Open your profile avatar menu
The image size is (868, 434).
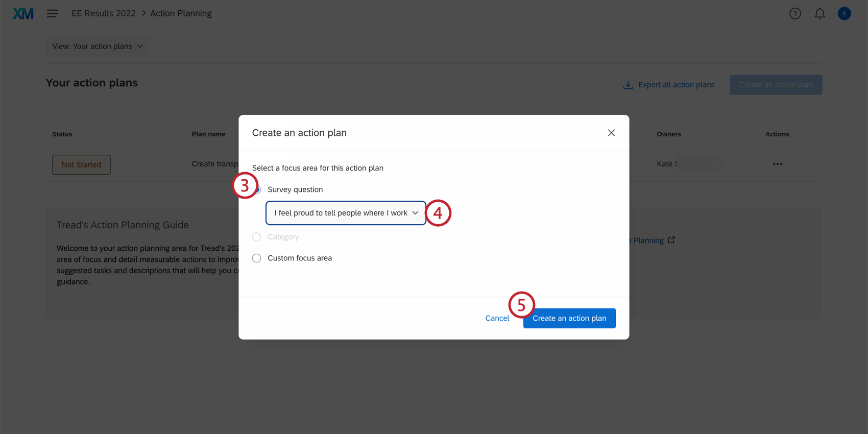pyautogui.click(x=844, y=13)
